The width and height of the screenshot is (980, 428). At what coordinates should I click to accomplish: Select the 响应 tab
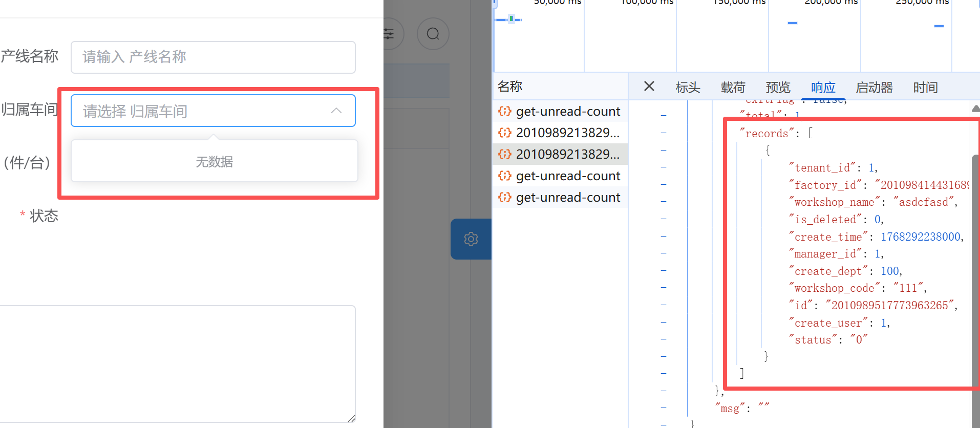pyautogui.click(x=823, y=88)
